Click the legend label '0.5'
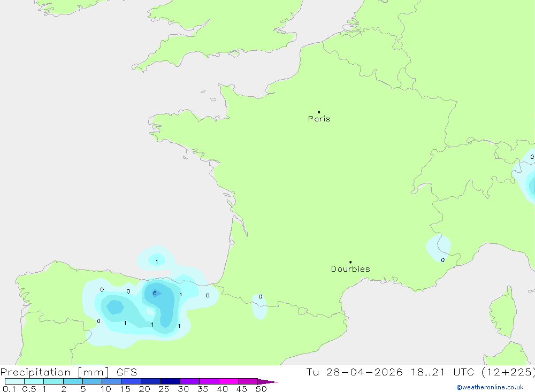Image resolution: width=535 pixels, height=392 pixels. point(29,389)
